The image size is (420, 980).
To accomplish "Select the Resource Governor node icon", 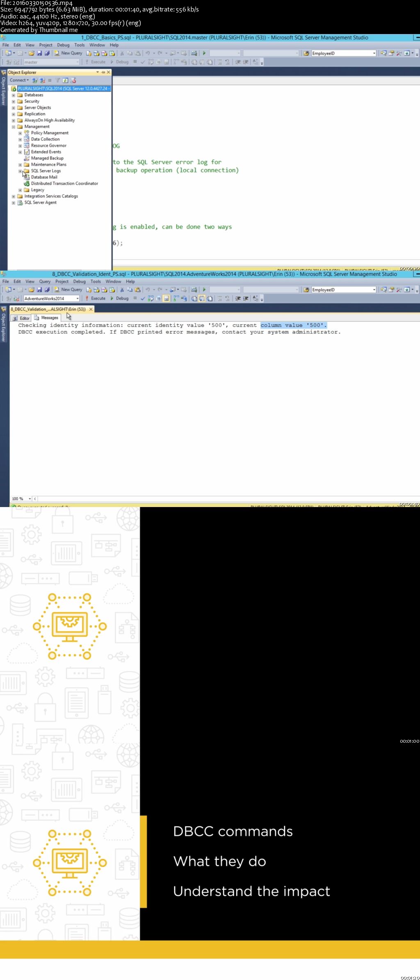I will click(x=27, y=146).
